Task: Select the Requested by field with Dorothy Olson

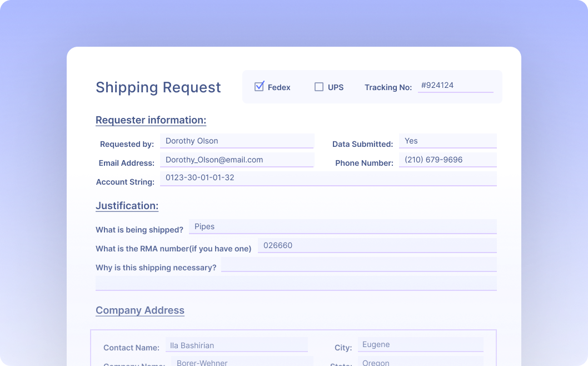Action: pos(237,141)
